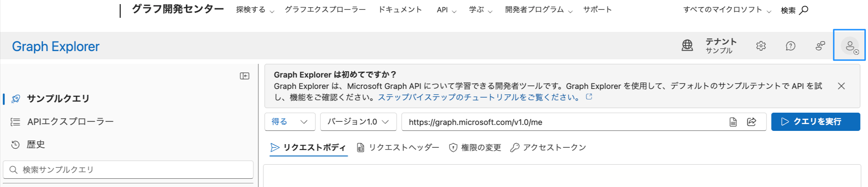
Task: Select the 権限の変更 tab
Action: point(475,147)
